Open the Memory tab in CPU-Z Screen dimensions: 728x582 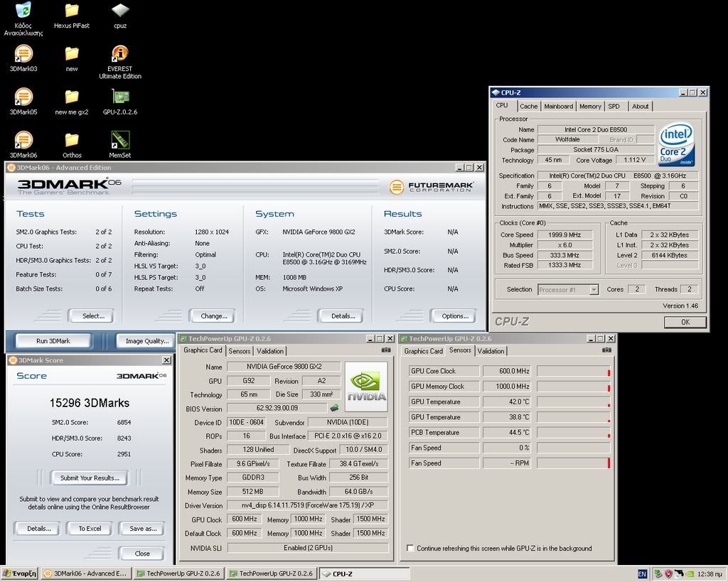pos(590,107)
